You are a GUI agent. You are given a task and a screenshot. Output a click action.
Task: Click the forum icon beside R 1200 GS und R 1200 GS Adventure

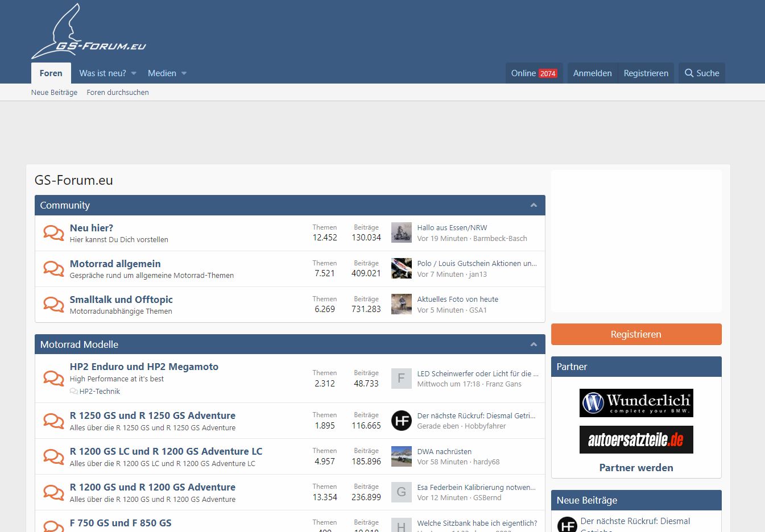click(x=53, y=492)
